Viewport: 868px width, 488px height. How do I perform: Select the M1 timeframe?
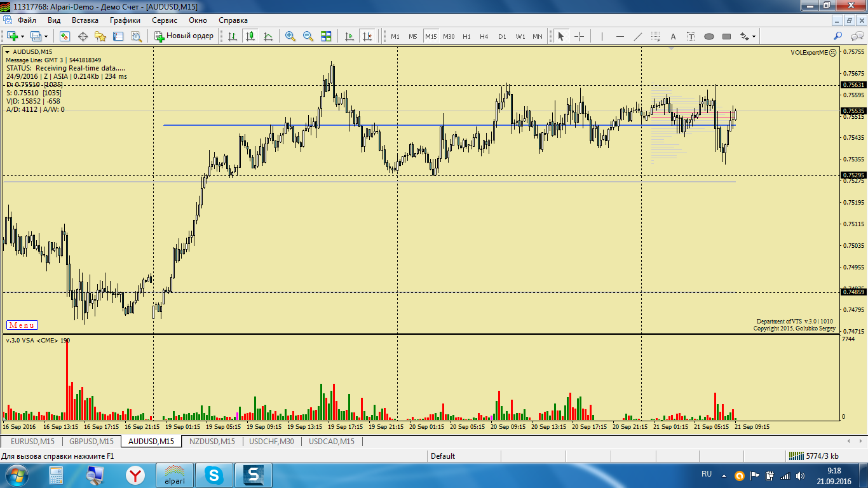click(x=395, y=36)
